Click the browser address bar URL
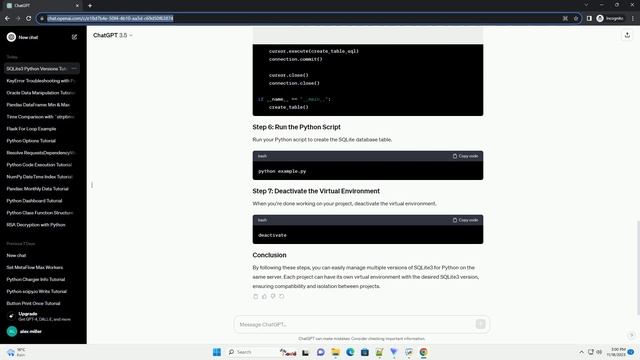The height and width of the screenshot is (360, 640). (110, 18)
